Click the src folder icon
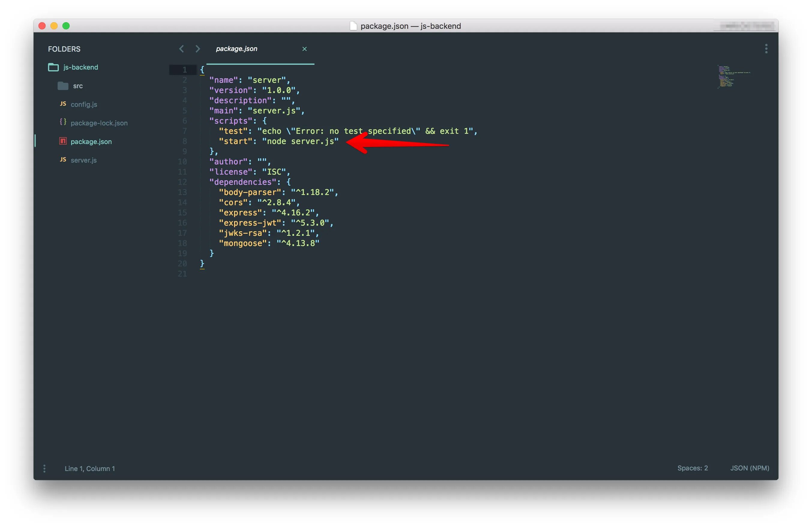This screenshot has width=812, height=528. pos(63,86)
